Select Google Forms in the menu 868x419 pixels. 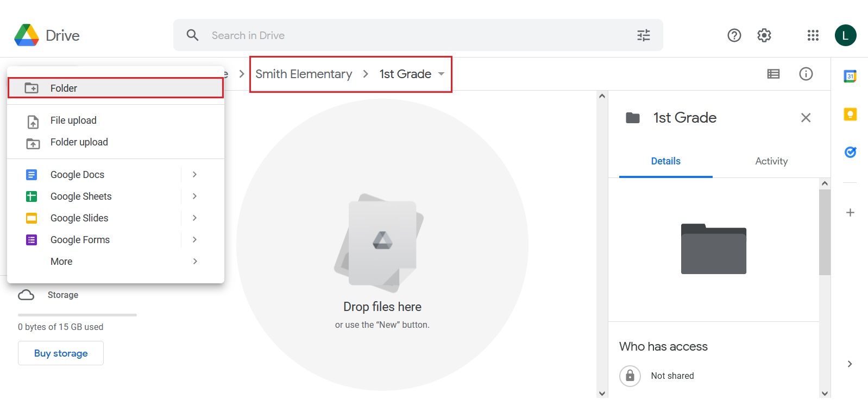pos(116,240)
